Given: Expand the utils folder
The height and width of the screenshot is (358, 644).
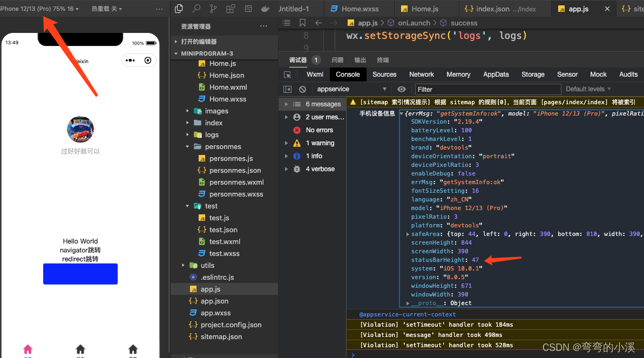Looking at the screenshot, I should (x=207, y=265).
